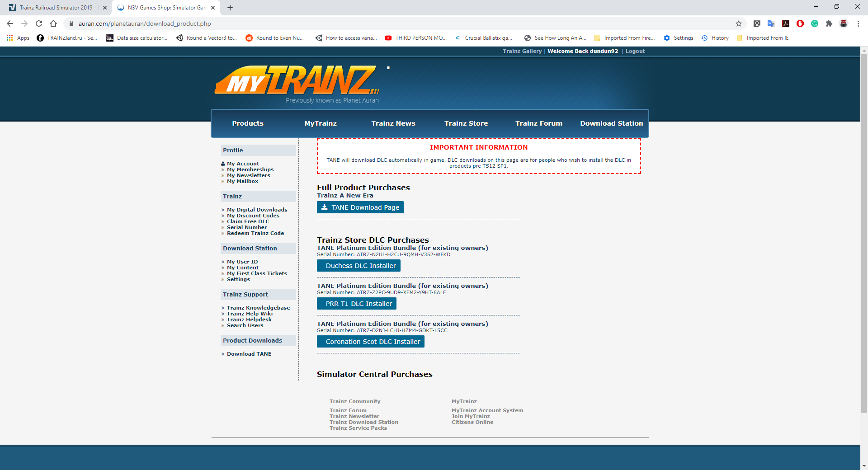
Task: Click the green Grammarly extension icon
Action: pyautogui.click(x=815, y=23)
